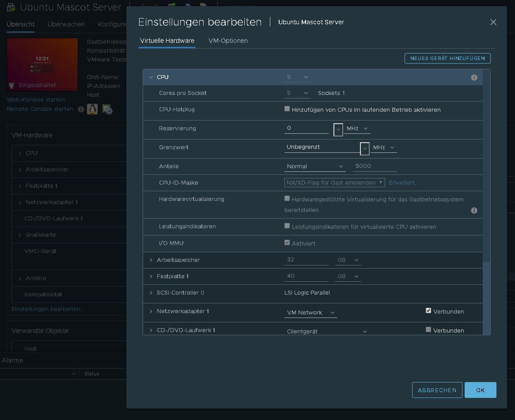515x420 pixels.
Task: Click info icon next to Remote Console starten
Action: click(81, 110)
